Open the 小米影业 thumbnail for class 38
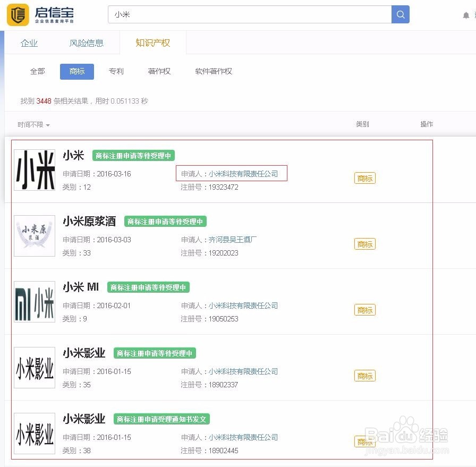 (x=35, y=434)
